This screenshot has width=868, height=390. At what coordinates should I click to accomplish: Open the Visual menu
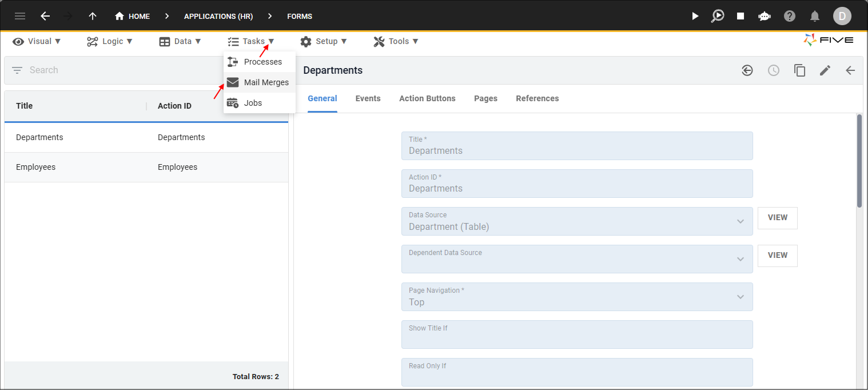[37, 41]
